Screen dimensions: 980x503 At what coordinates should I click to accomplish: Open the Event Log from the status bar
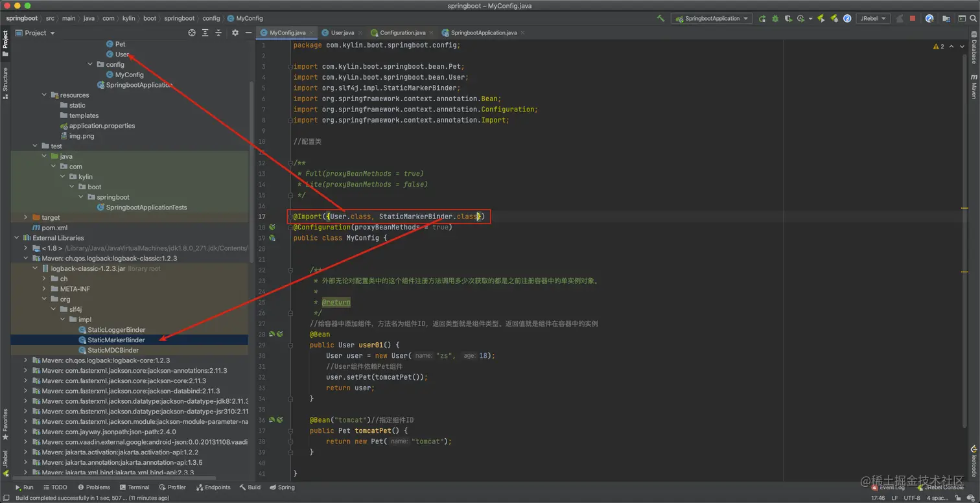click(887, 487)
